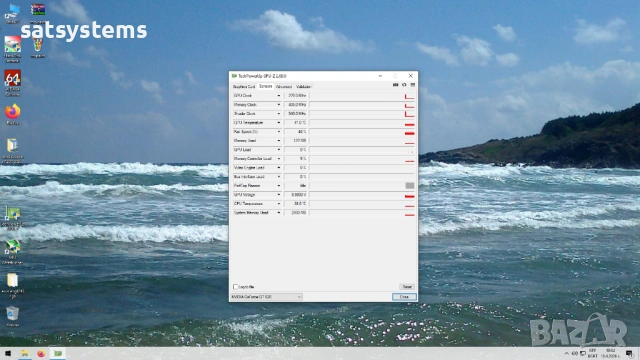Open the NVIDIA GeForce GPU selector dropdown

[267, 297]
